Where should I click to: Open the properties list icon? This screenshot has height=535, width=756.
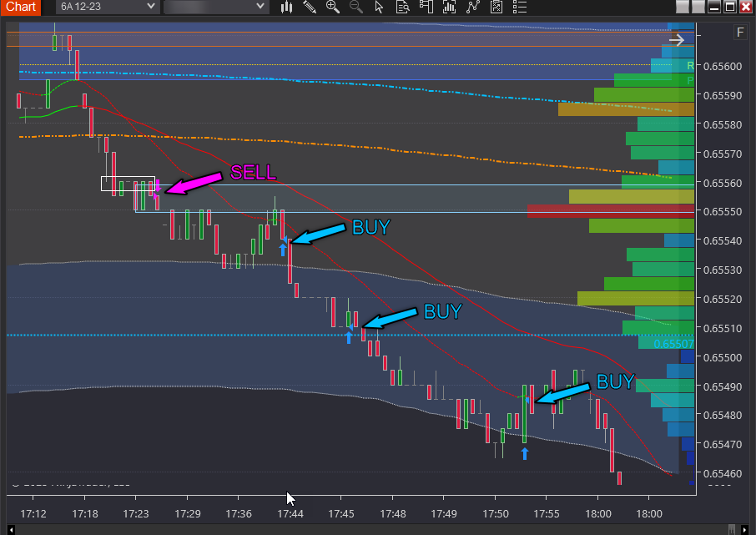(519, 7)
